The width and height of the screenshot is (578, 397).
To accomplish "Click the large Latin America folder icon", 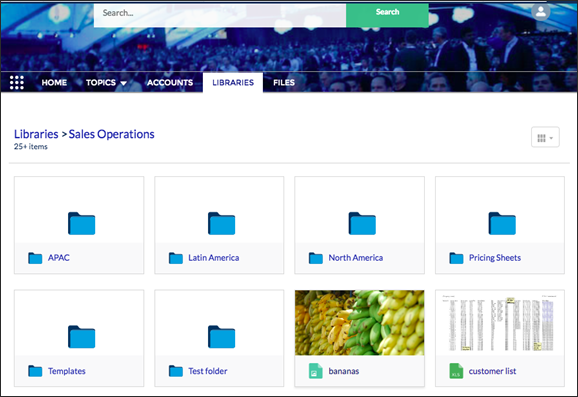I will (222, 223).
